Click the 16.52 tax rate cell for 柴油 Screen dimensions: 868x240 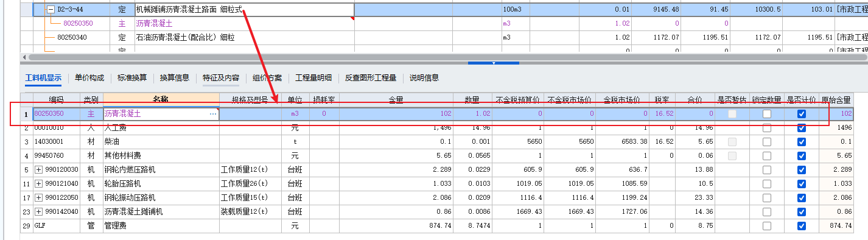click(662, 142)
